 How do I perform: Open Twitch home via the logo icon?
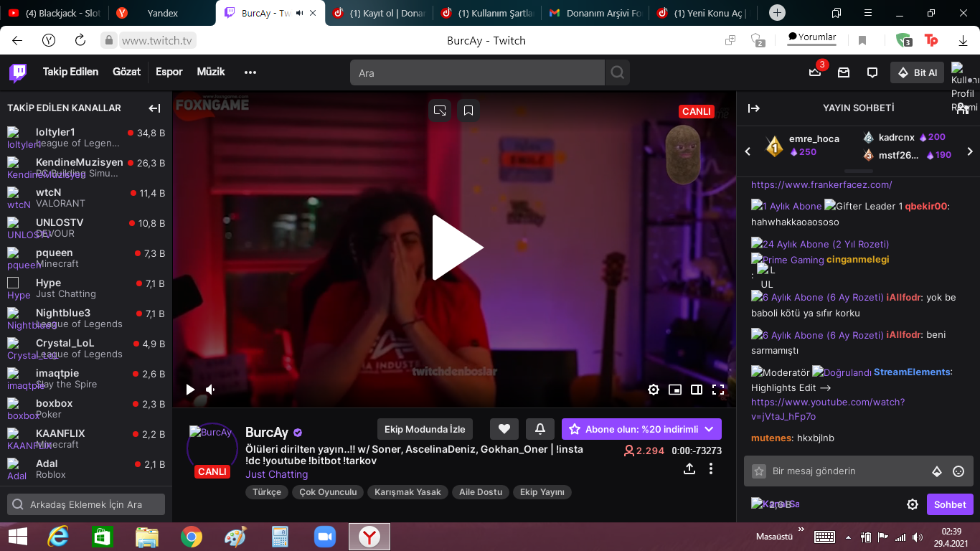coord(18,72)
